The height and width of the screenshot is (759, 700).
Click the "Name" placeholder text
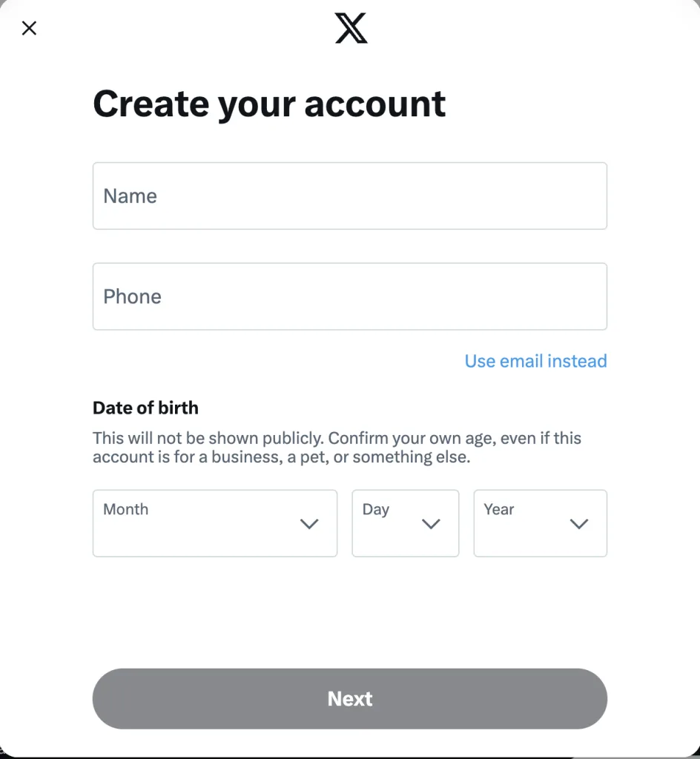click(x=131, y=196)
